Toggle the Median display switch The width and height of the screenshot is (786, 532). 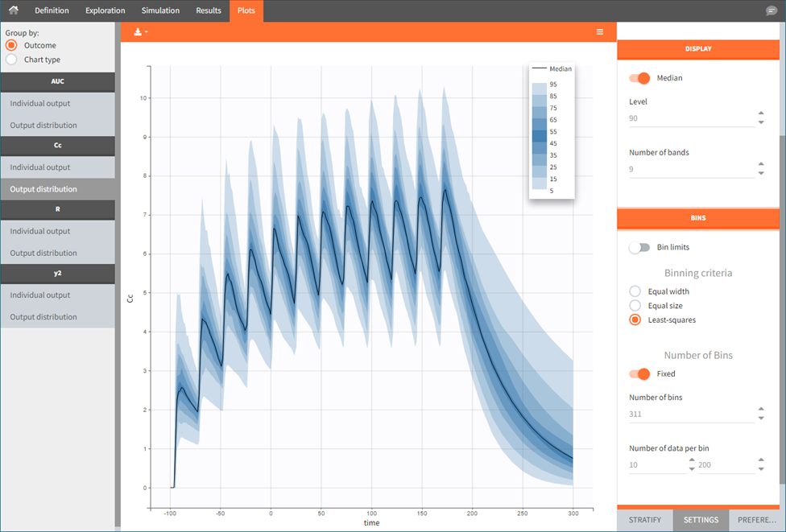tap(639, 78)
